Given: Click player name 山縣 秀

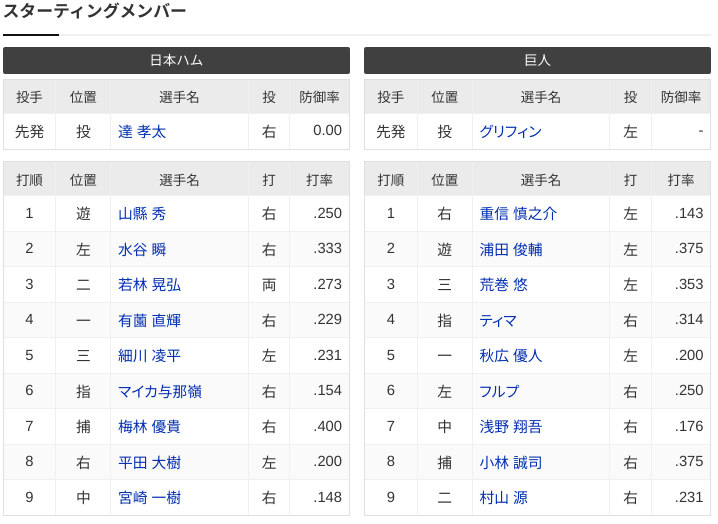Looking at the screenshot, I should [x=142, y=214].
